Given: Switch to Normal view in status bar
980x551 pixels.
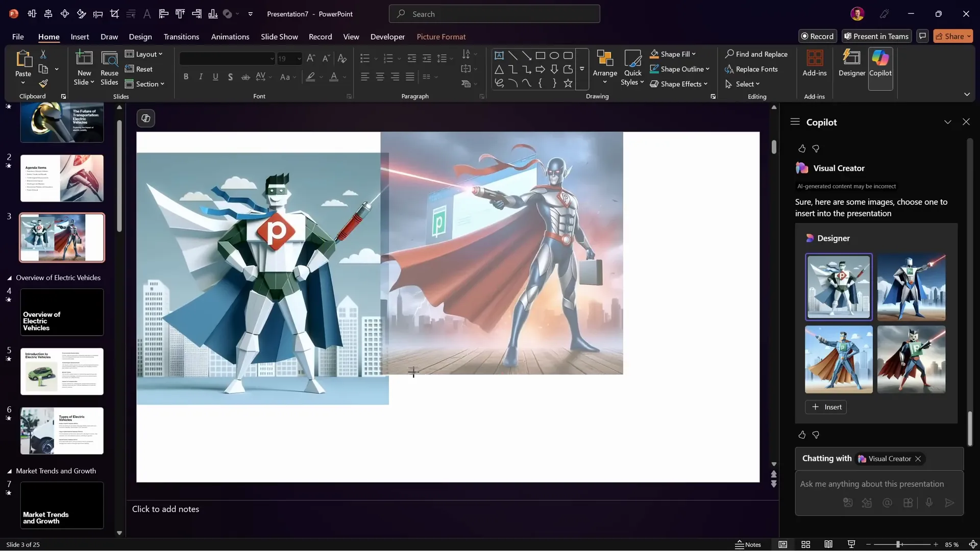Looking at the screenshot, I should click(x=783, y=544).
